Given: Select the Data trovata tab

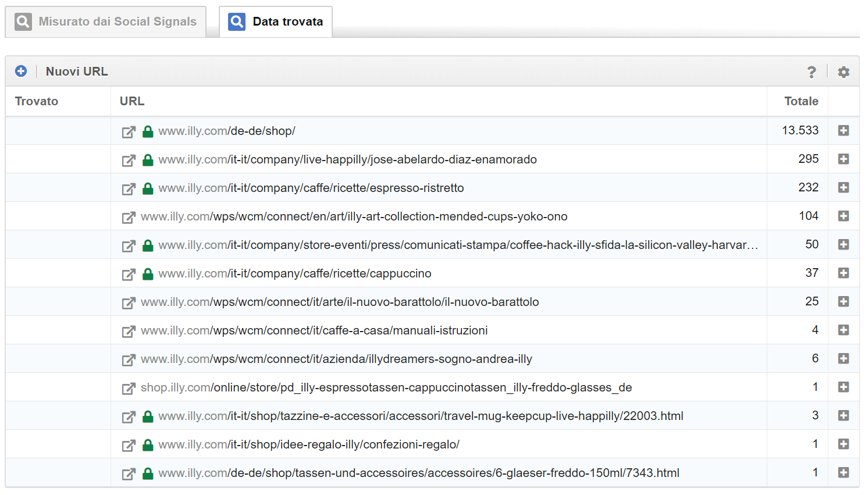Looking at the screenshot, I should coord(276,22).
